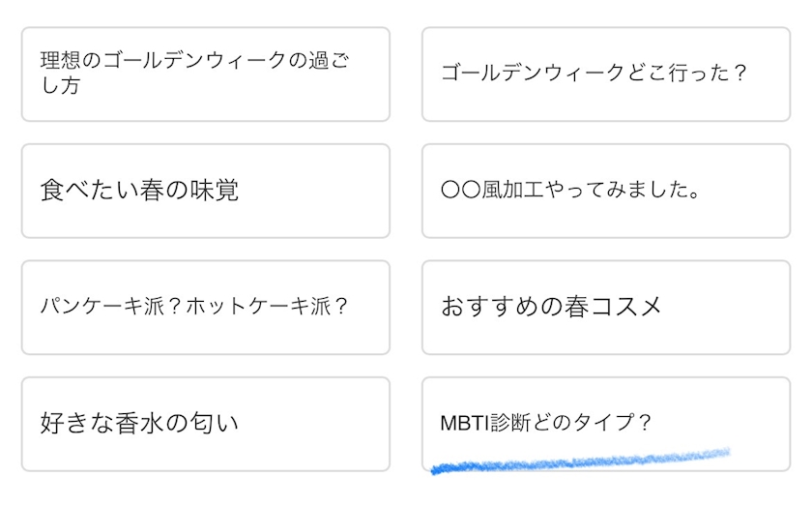
Task: Pick the favorite perfume scent prompt
Action: point(205,424)
